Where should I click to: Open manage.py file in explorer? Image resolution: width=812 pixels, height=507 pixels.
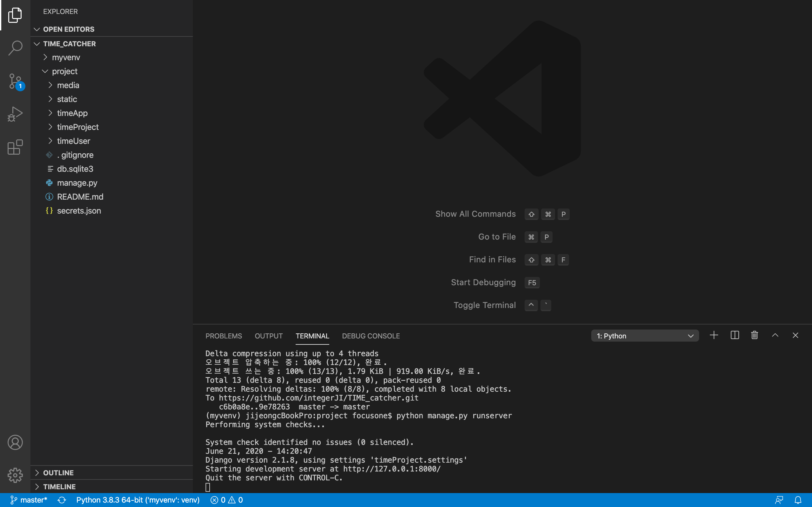[x=77, y=183]
